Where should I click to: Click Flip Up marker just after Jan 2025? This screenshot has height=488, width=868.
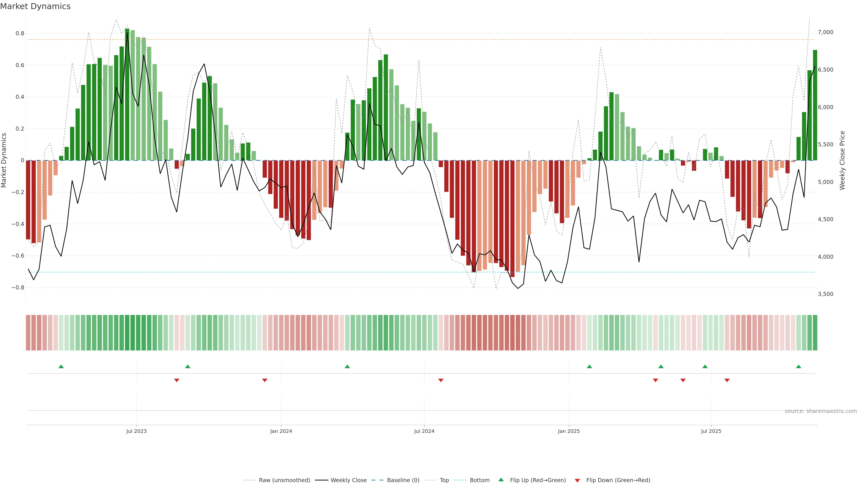point(589,366)
